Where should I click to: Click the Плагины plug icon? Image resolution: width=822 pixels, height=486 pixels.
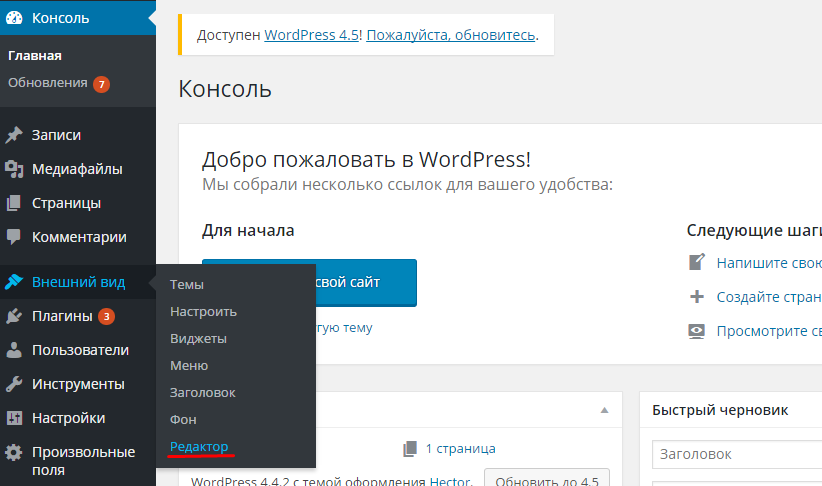click(x=14, y=316)
